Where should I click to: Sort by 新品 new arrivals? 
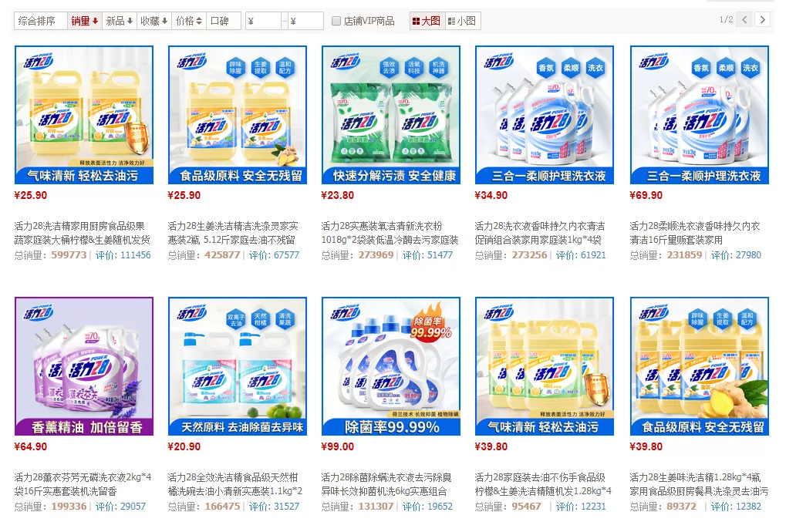click(119, 21)
